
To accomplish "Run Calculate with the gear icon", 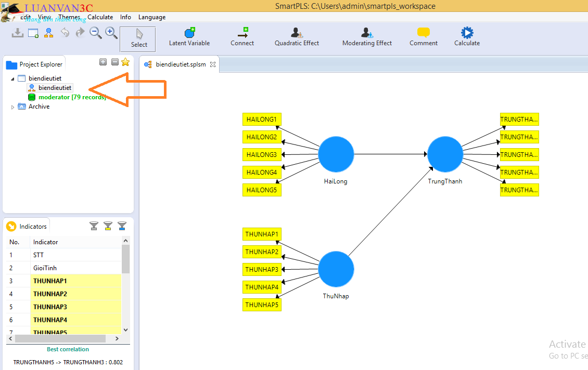I will tap(467, 33).
